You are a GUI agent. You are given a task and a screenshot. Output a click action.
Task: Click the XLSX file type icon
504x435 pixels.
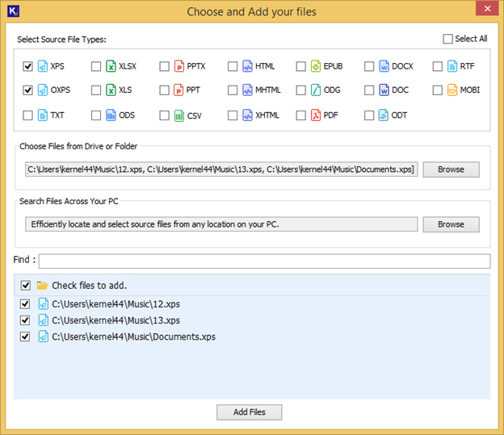111,66
